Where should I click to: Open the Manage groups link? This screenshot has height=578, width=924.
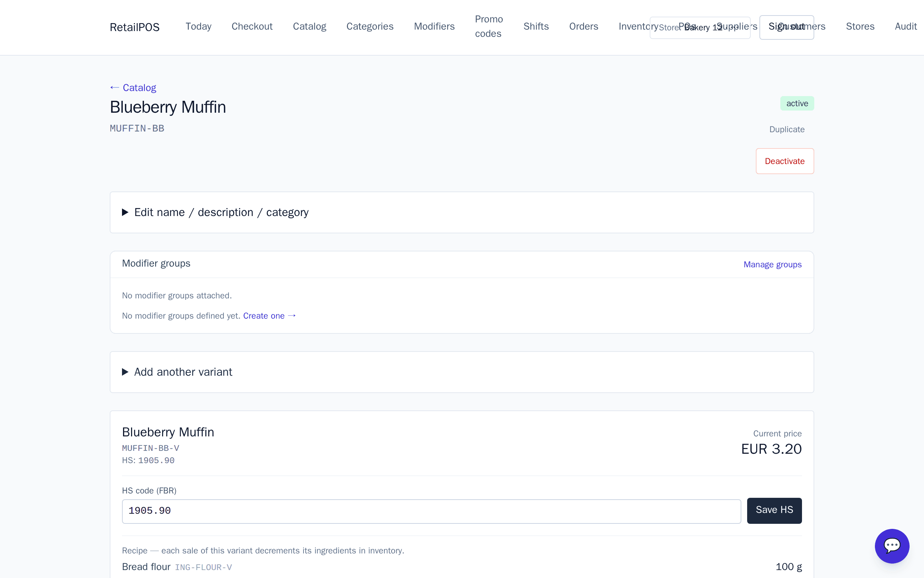click(x=772, y=264)
